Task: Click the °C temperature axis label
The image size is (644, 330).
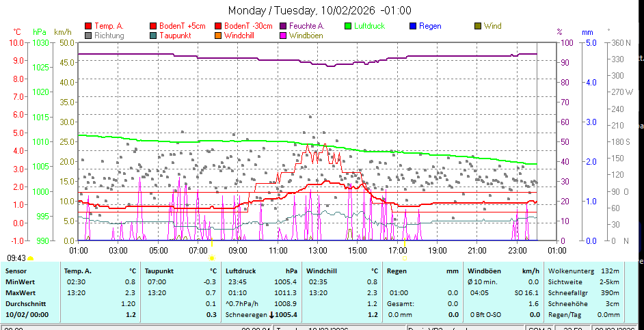Action: coord(17,32)
